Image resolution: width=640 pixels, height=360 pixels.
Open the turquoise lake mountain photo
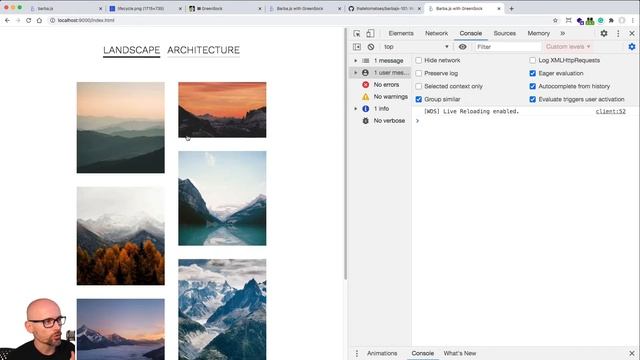222,198
